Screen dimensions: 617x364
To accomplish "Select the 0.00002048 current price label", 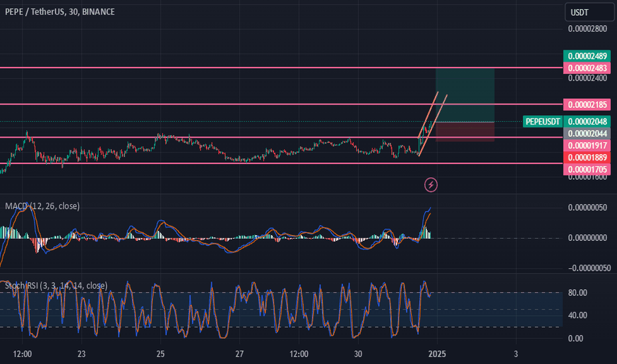I will tap(587, 122).
